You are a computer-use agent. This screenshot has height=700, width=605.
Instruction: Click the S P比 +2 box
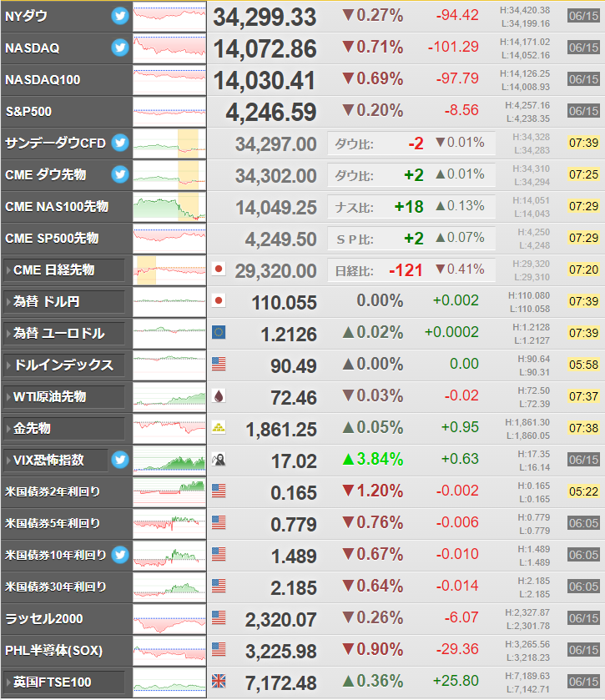coord(411,239)
